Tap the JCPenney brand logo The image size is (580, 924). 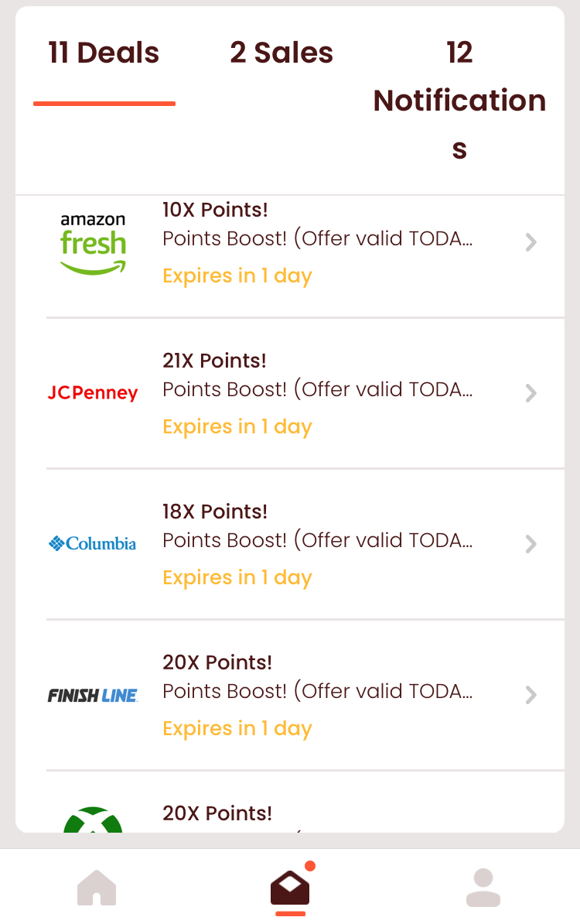click(93, 393)
